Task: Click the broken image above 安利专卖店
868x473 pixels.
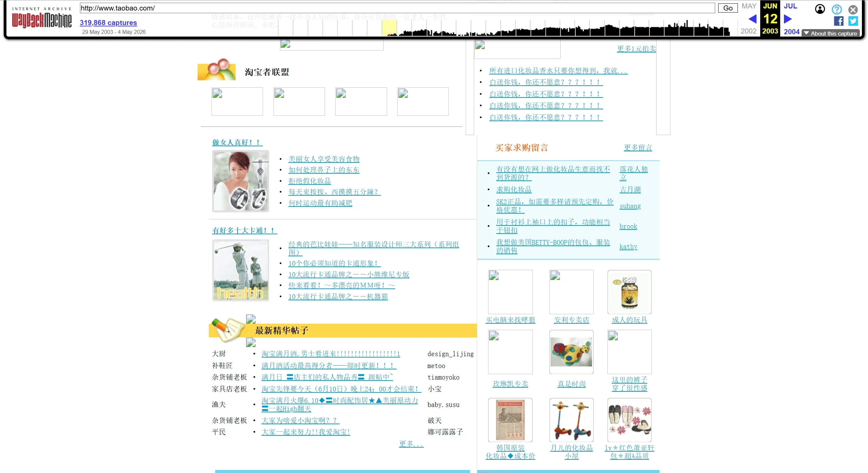Action: (x=571, y=292)
